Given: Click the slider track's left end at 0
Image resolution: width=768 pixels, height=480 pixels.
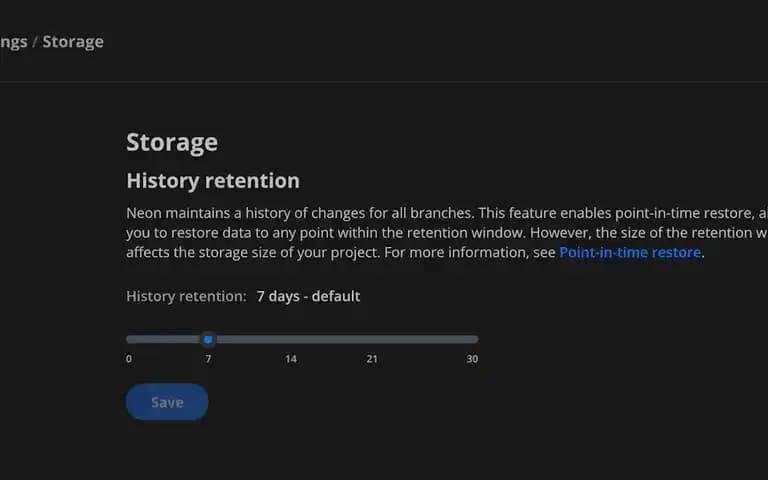Looking at the screenshot, I should tap(130, 339).
